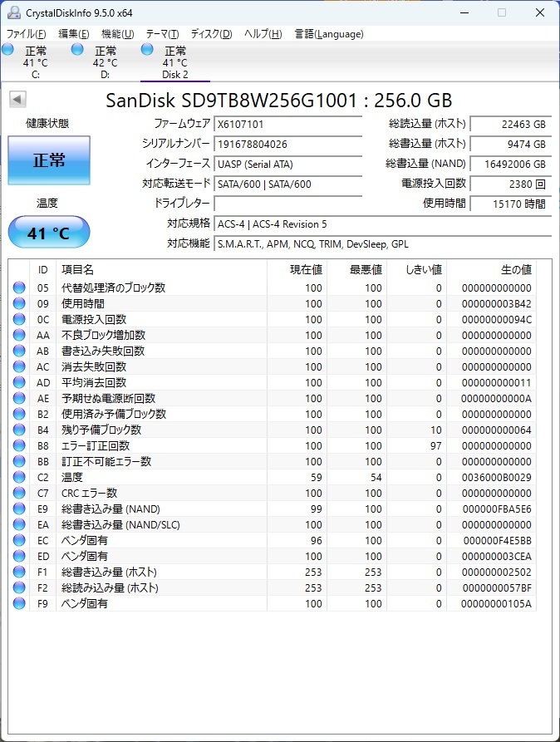Open the テーマ(T) menu
This screenshot has height=742, width=560.
click(162, 34)
